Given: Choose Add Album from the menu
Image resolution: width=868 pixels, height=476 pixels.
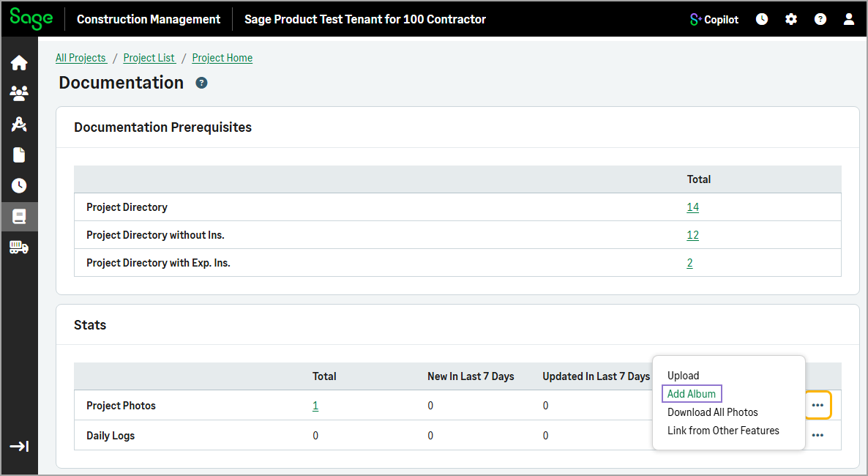Looking at the screenshot, I should (692, 394).
